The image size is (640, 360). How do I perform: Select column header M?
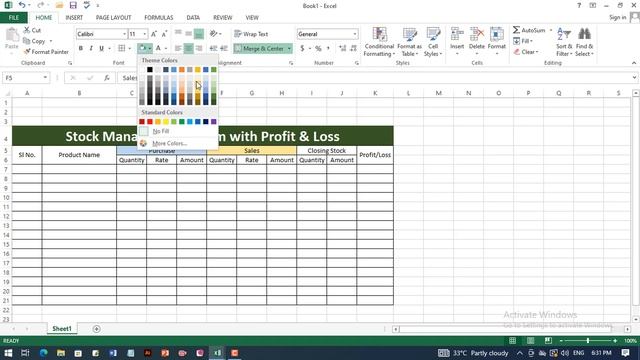[438, 93]
